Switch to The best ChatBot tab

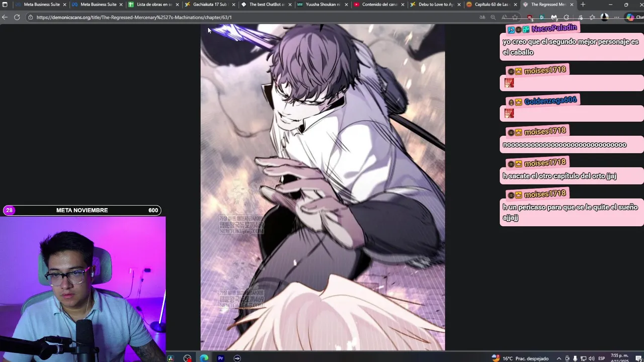266,5
